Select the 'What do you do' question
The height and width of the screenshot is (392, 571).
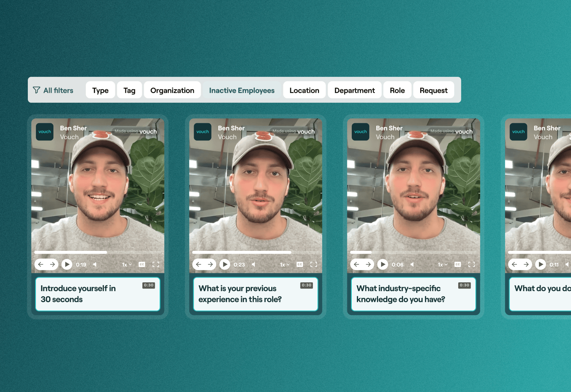coord(540,294)
